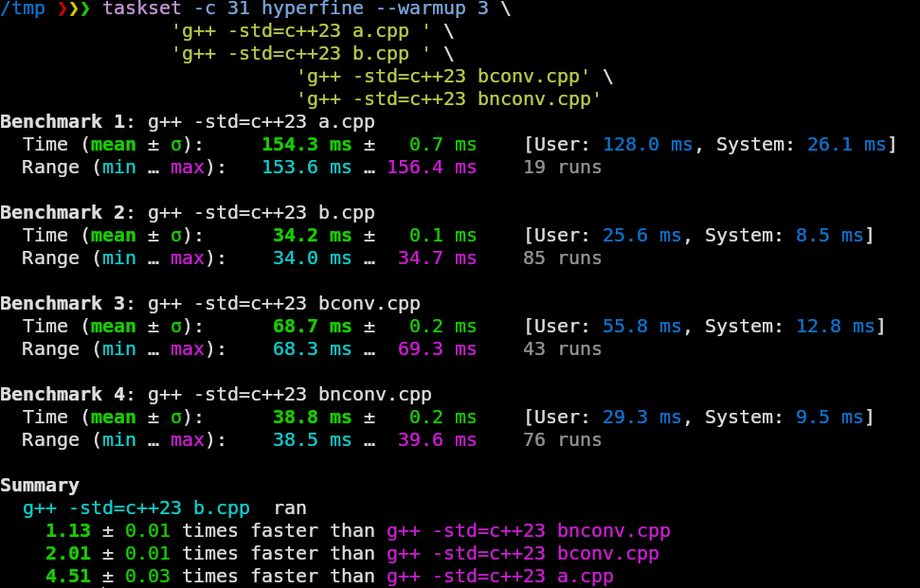Click the System time 12.8 ms
The width and height of the screenshot is (920, 588).
click(835, 327)
